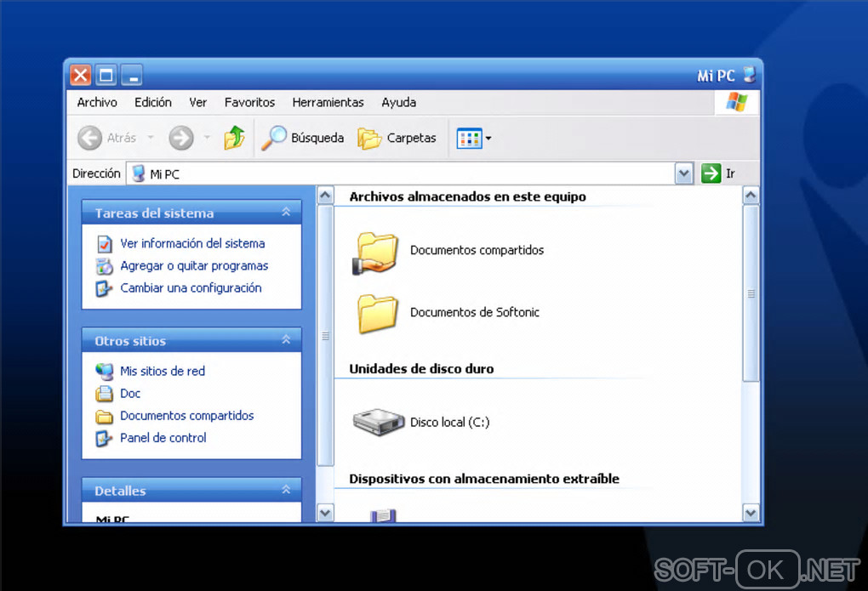Select the Disco local (C:) drive icon
868x591 pixels.
click(380, 423)
